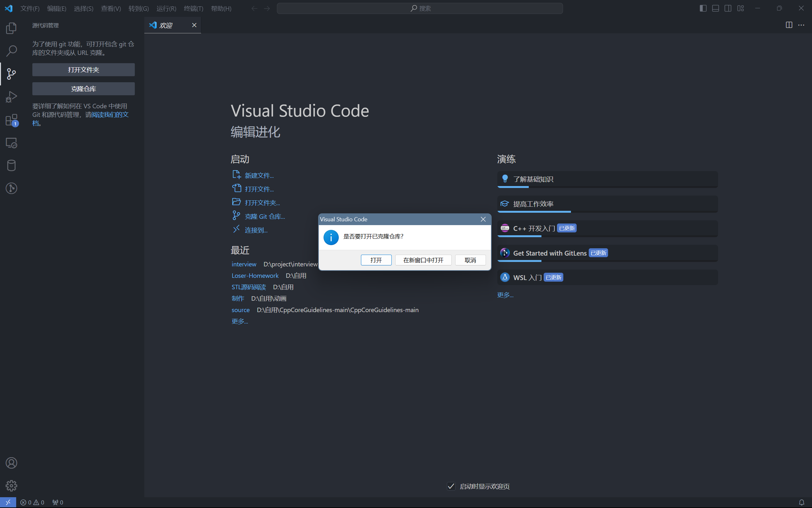
Task: Open notifications bell in status bar
Action: pos(801,502)
